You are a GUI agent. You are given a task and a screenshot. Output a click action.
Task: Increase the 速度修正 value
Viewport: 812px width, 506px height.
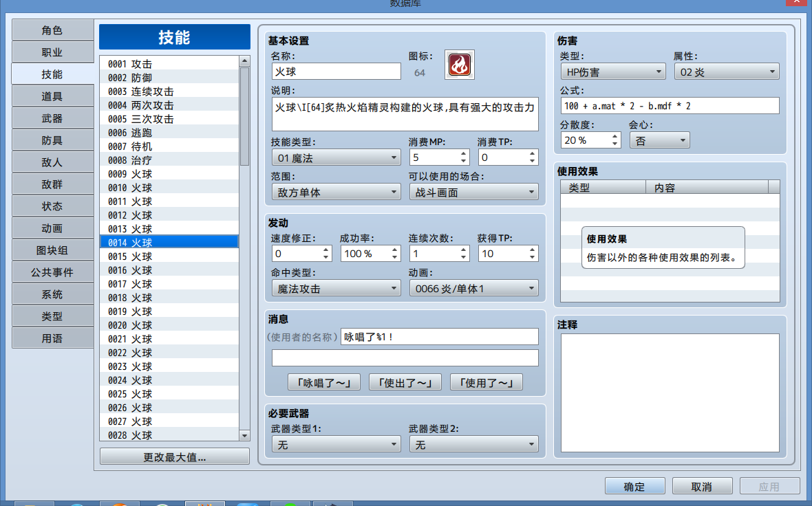coord(325,250)
